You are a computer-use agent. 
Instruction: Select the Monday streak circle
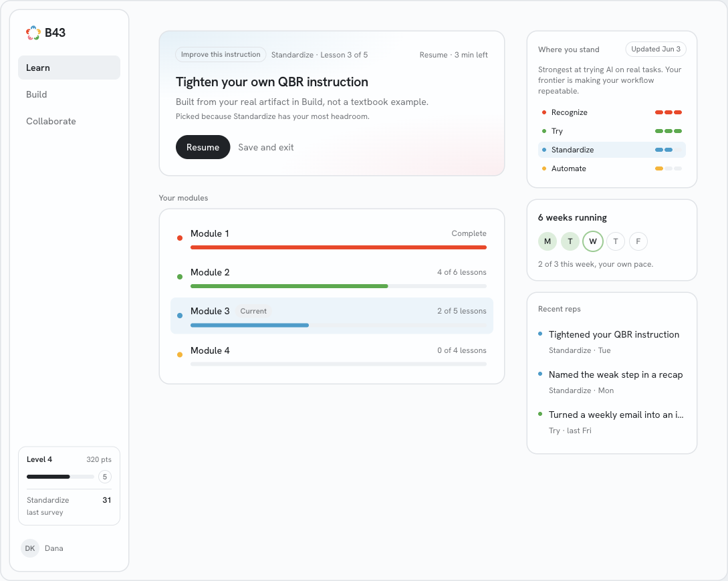pos(548,241)
